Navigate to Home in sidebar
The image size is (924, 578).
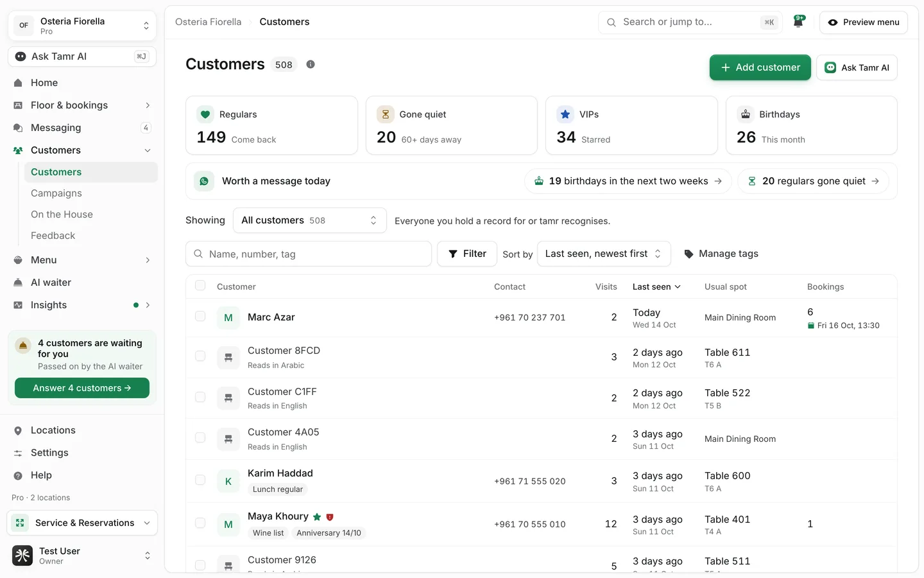click(82, 83)
